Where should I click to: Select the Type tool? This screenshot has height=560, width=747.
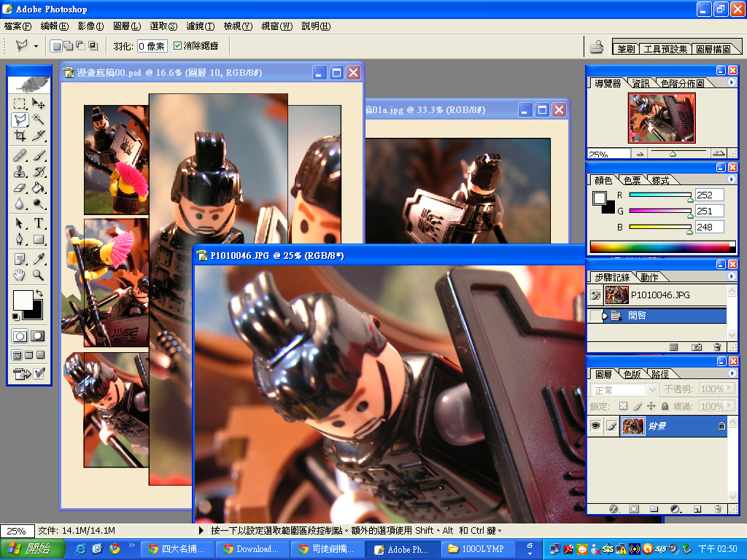click(38, 223)
